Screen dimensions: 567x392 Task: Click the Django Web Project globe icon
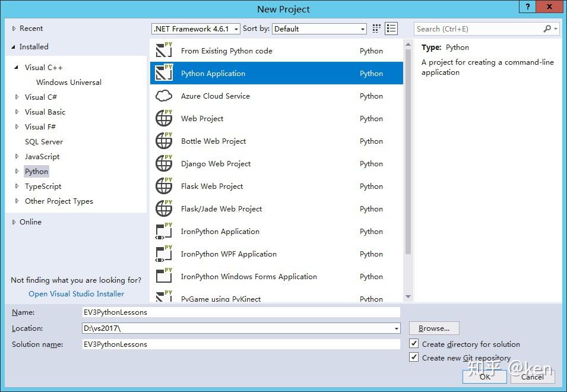point(164,163)
